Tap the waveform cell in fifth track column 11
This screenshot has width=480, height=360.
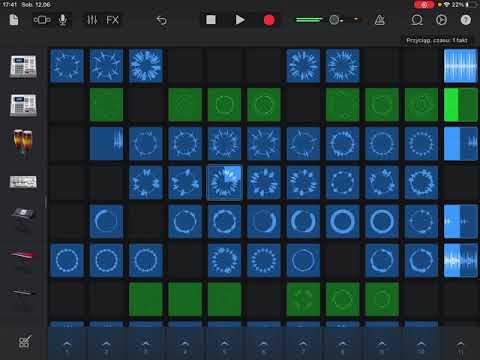461,222
